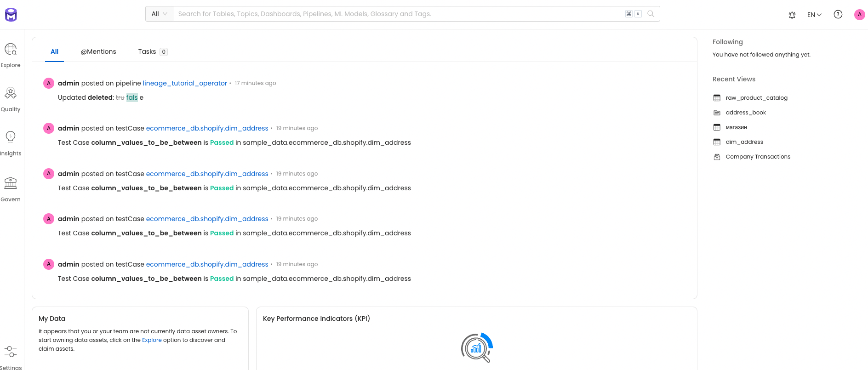
Task: Focus the global search input field
Action: (x=395, y=14)
